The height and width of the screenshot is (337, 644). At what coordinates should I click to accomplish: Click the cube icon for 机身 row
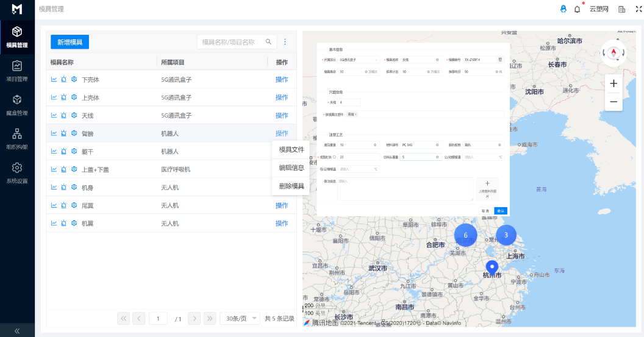pos(74,188)
